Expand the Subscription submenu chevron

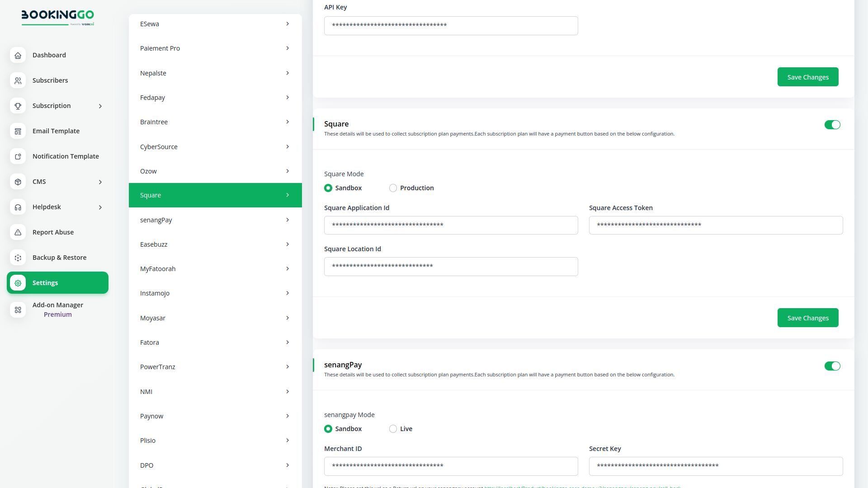tap(100, 106)
